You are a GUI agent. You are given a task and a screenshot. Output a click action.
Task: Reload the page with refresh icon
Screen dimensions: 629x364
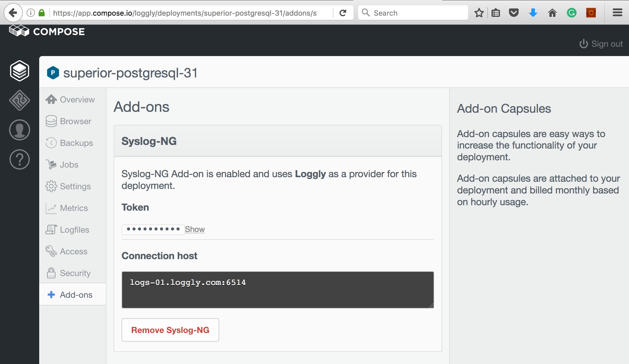(343, 13)
